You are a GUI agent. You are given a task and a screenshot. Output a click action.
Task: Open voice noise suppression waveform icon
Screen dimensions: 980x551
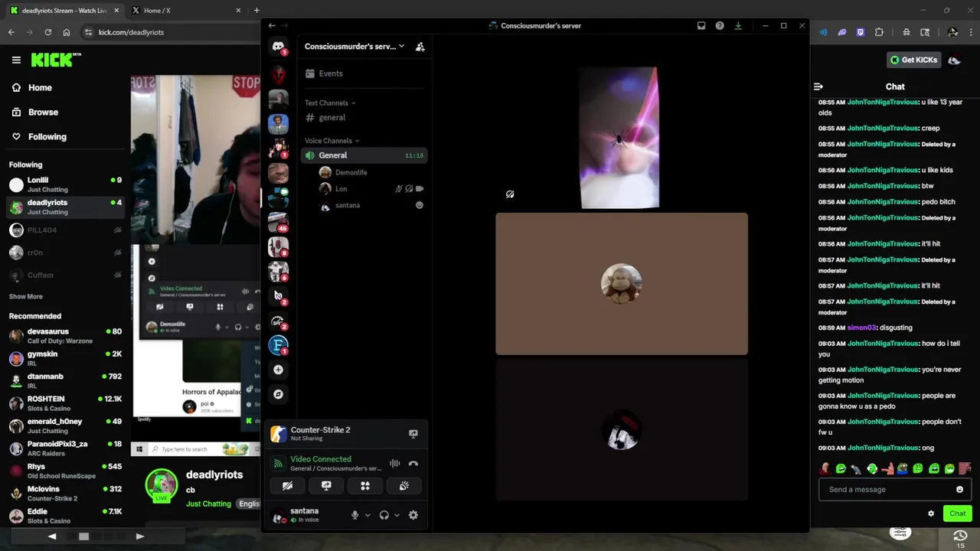(394, 464)
